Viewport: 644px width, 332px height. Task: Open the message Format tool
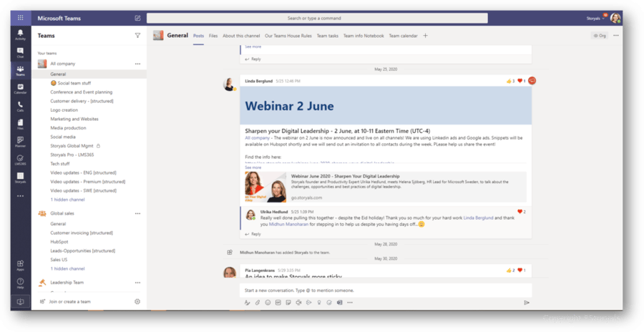[x=248, y=303]
